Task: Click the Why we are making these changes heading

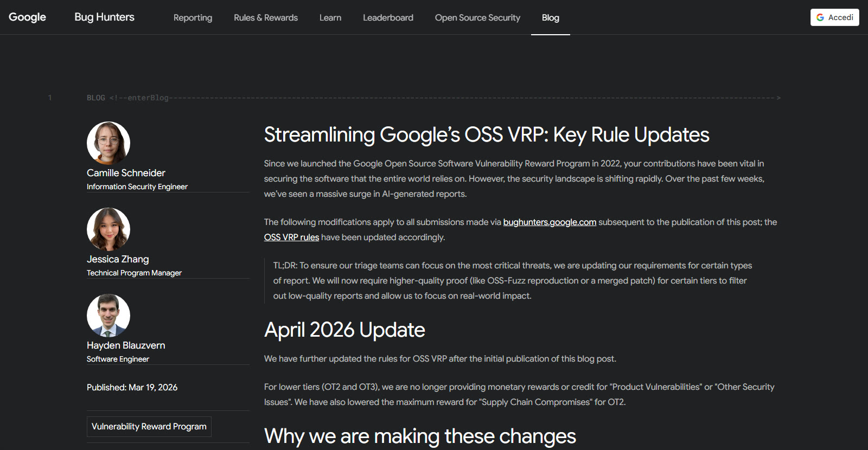Action: pos(420,436)
